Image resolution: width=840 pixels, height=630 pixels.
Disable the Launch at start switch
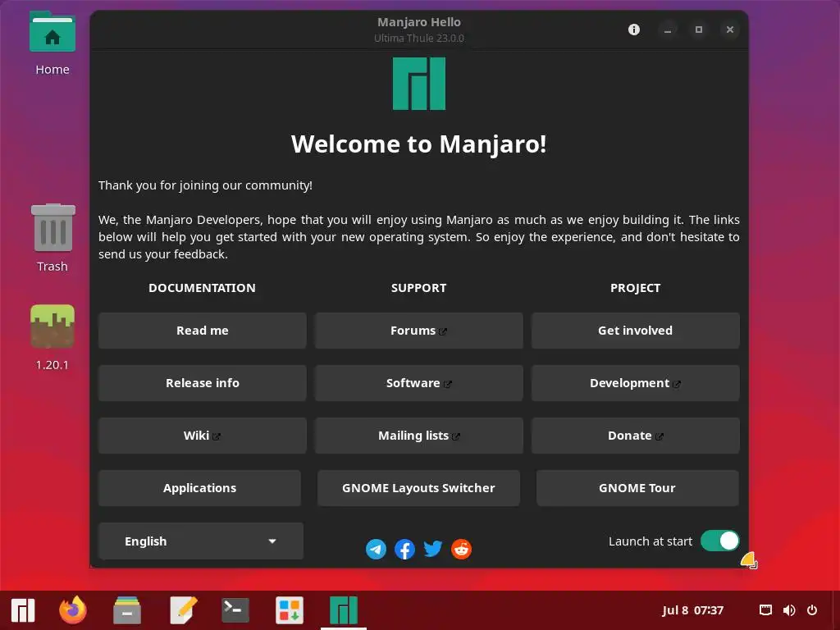click(719, 541)
